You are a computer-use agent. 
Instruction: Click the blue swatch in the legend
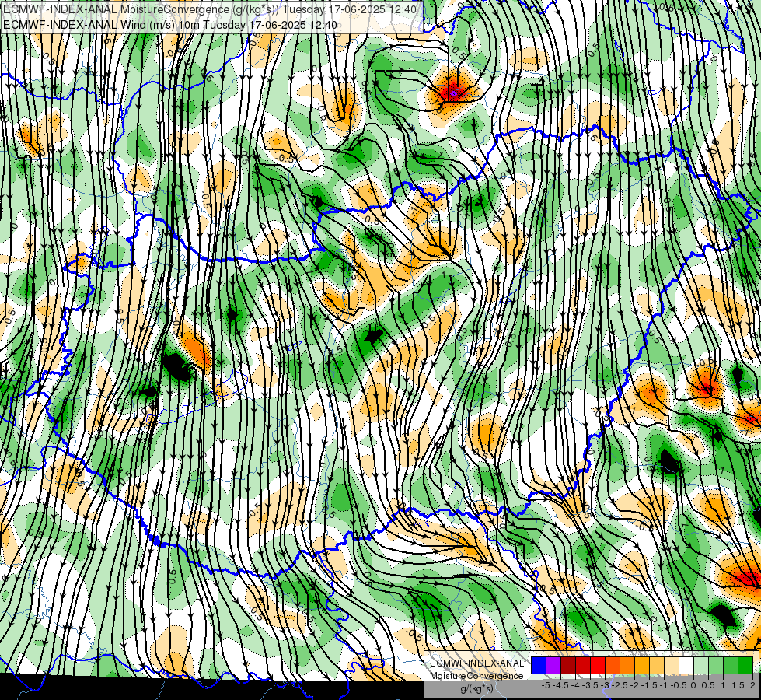click(539, 666)
